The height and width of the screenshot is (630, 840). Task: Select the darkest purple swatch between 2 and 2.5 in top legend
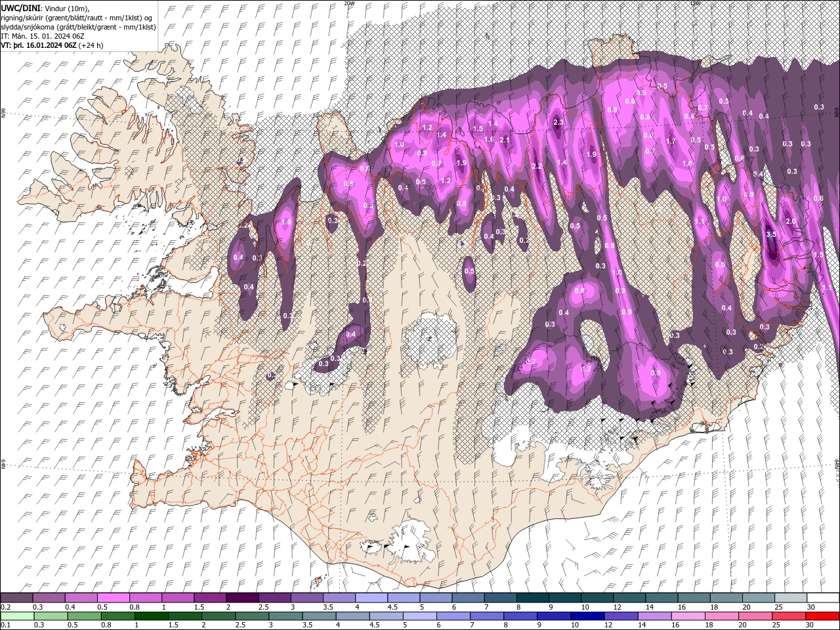tap(242, 598)
